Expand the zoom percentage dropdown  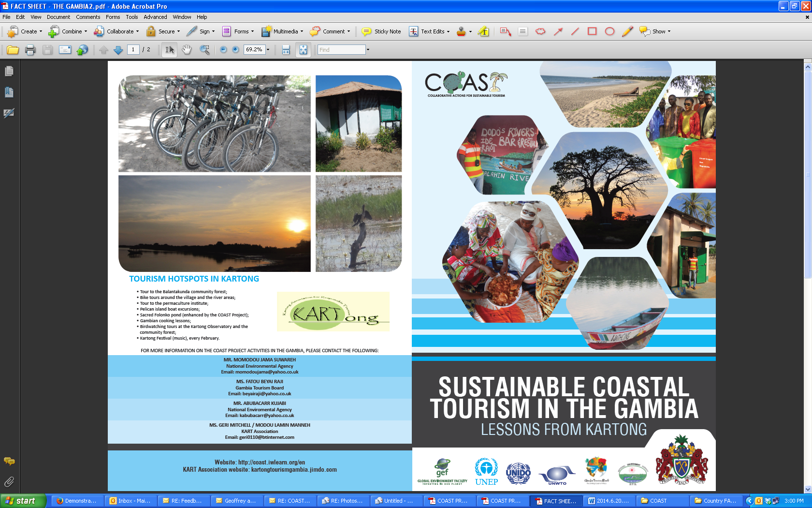[x=268, y=50]
